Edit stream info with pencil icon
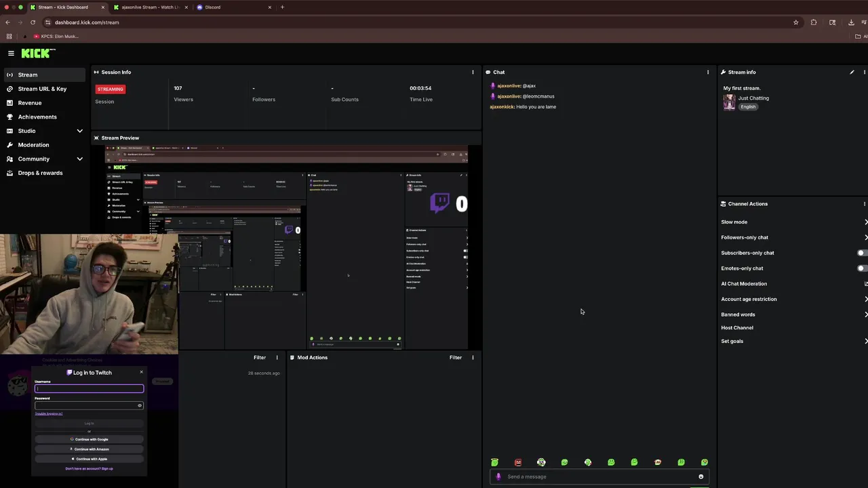This screenshot has width=868, height=488. (852, 72)
